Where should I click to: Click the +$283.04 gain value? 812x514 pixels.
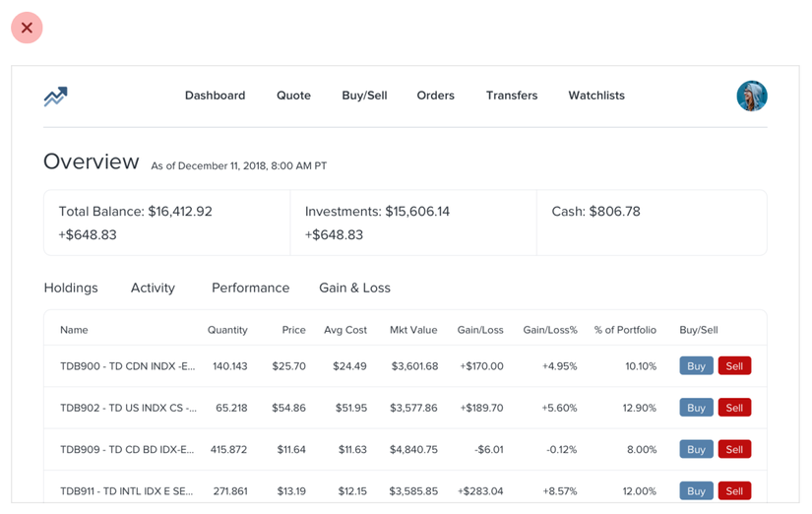(480, 491)
